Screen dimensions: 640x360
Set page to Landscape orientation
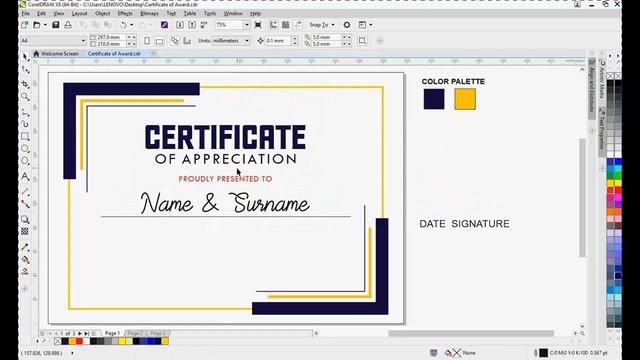pos(160,41)
